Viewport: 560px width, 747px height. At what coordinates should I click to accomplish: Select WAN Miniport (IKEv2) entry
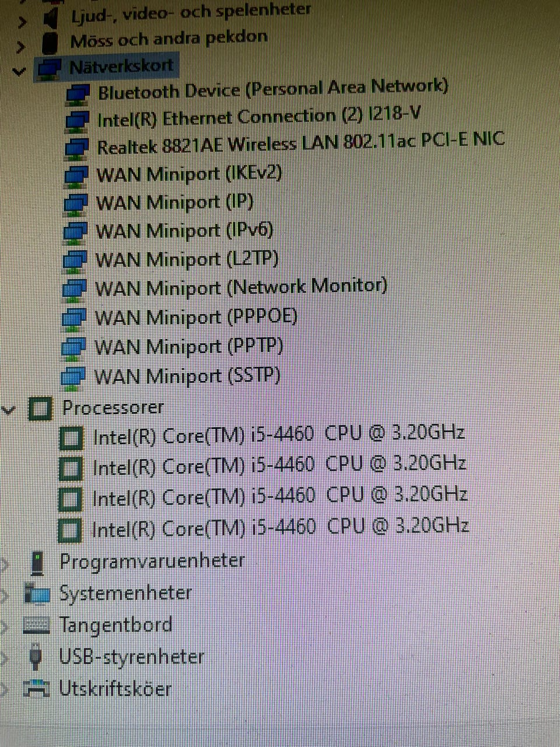[x=189, y=174]
